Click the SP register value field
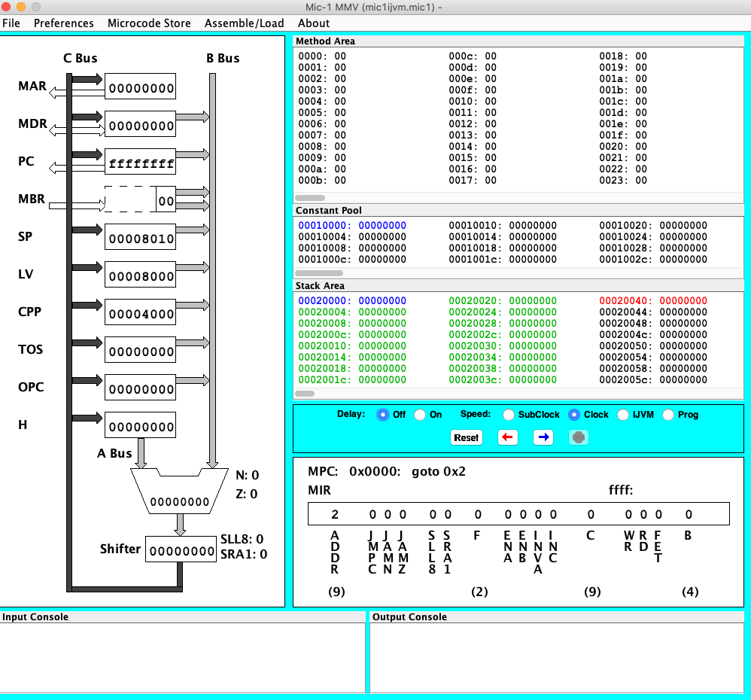 (140, 239)
